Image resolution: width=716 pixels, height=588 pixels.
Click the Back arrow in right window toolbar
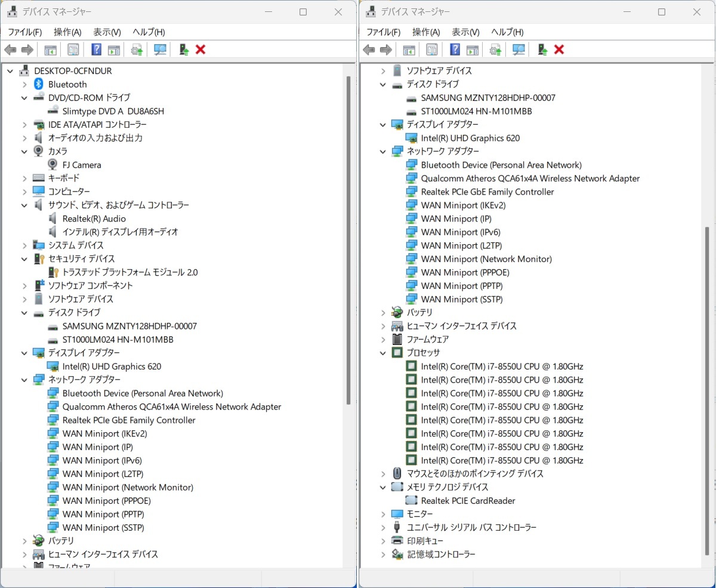coord(369,50)
